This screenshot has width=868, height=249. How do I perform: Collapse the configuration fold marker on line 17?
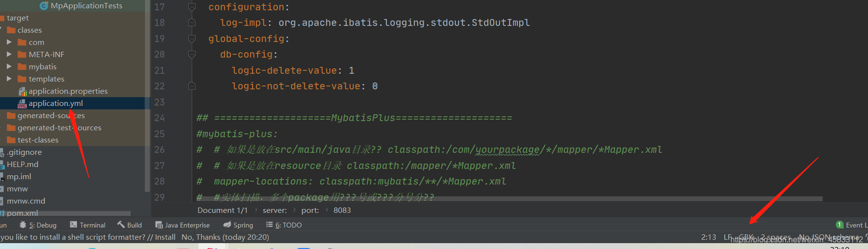[192, 7]
